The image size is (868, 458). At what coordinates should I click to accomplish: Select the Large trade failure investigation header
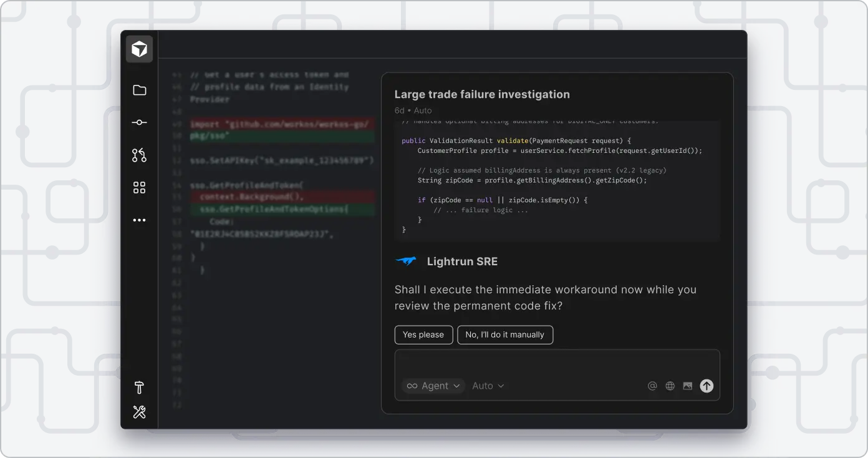tap(481, 94)
